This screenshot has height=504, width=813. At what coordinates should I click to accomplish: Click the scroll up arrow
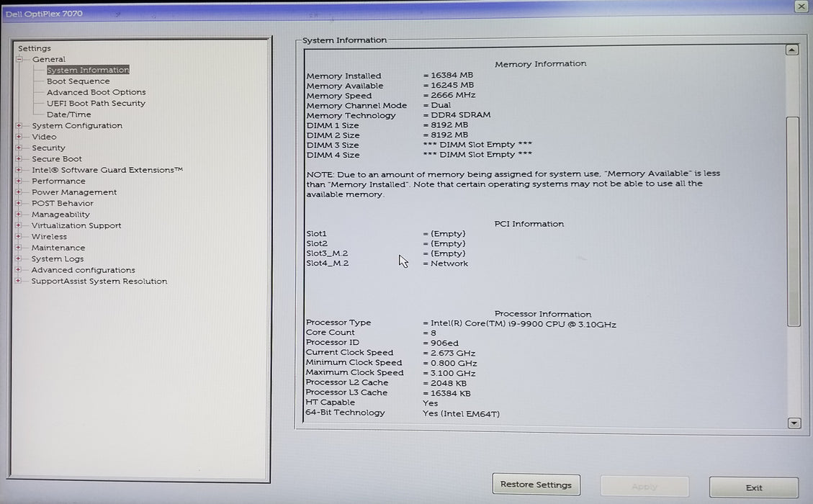point(791,50)
